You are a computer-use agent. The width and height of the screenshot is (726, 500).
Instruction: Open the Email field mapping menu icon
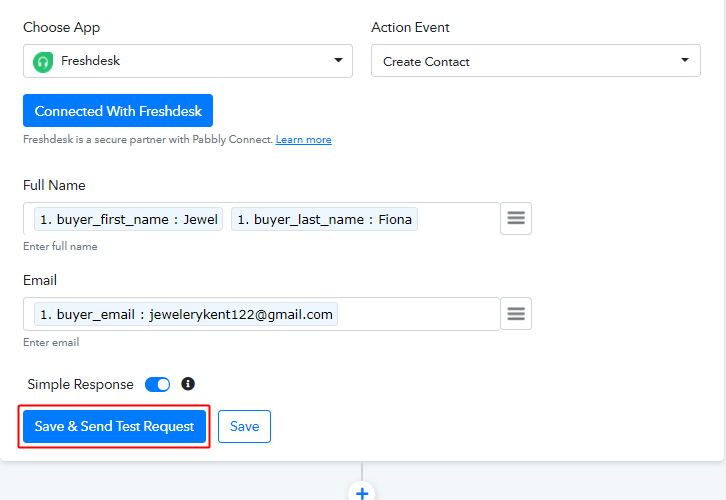click(x=516, y=313)
